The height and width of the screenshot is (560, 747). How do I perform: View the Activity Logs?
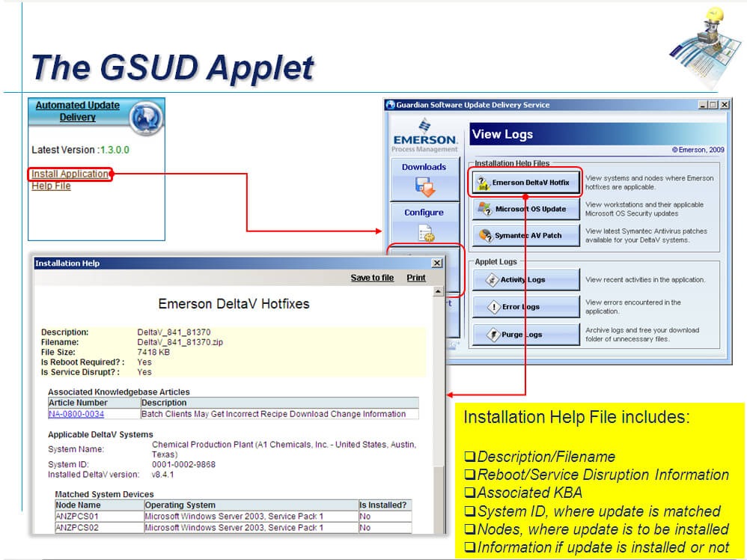click(x=525, y=280)
